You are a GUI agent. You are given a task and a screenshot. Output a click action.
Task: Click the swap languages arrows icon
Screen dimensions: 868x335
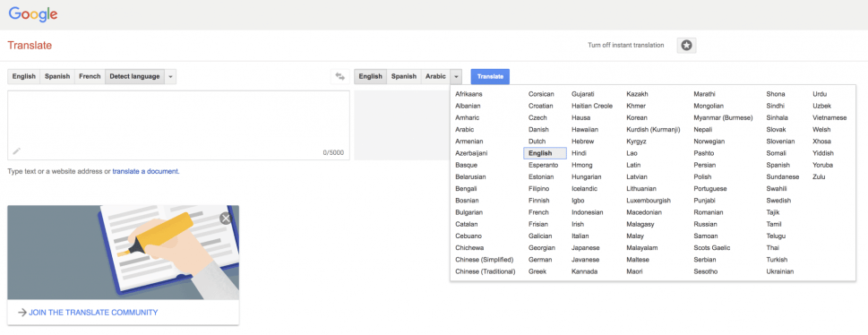339,76
